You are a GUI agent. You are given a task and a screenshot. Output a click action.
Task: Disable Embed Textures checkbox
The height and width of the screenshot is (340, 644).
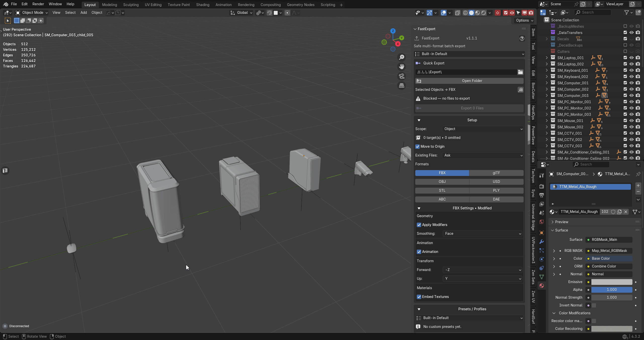(419, 297)
